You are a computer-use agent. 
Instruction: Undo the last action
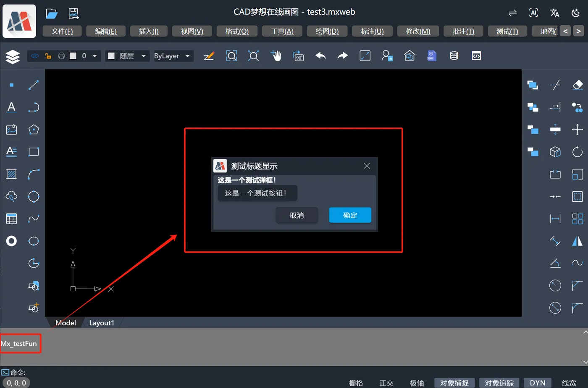[320, 56]
